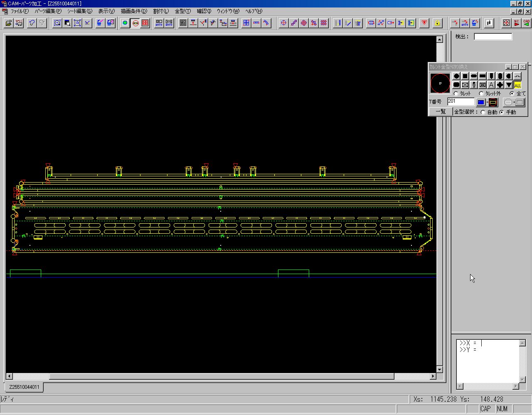The height and width of the screenshot is (415, 532).
Task: Click the fit-all view icon
Action: click(x=77, y=23)
